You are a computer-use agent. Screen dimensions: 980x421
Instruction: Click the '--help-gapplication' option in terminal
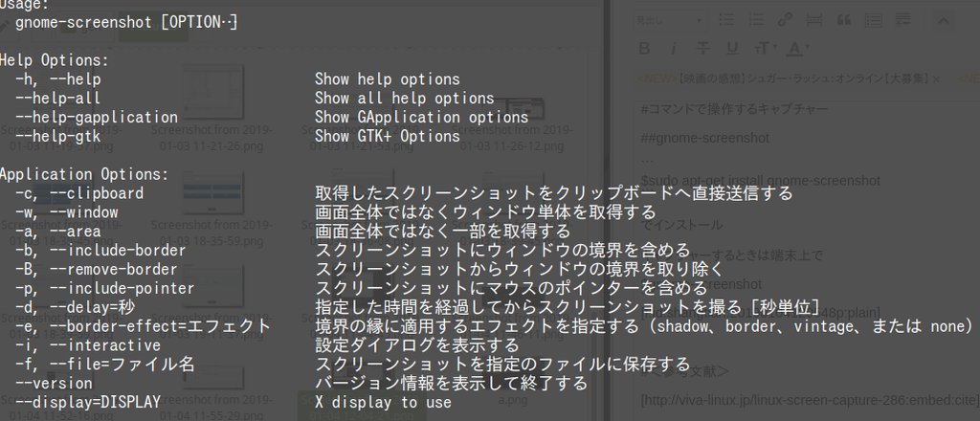coord(97,117)
